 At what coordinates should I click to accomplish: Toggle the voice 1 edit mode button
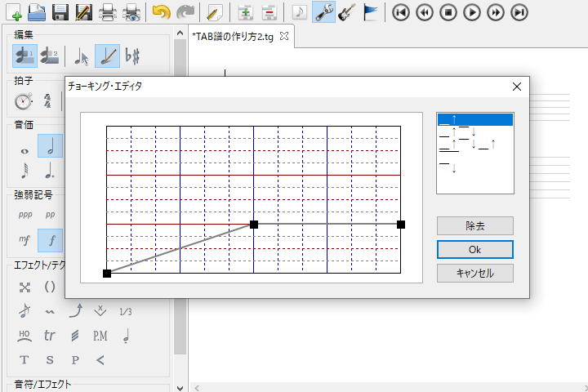tap(24, 56)
